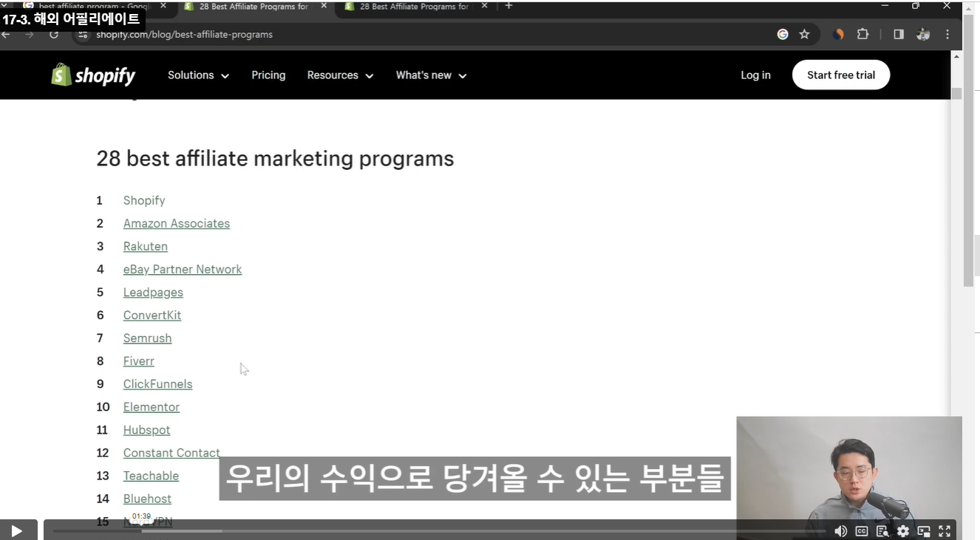Toggle closed captions CC button

click(862, 531)
